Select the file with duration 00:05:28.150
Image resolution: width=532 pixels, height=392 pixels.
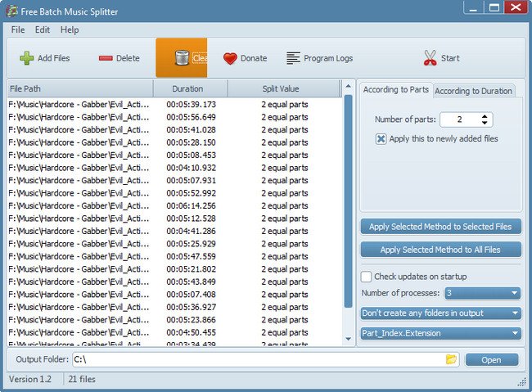[174, 142]
